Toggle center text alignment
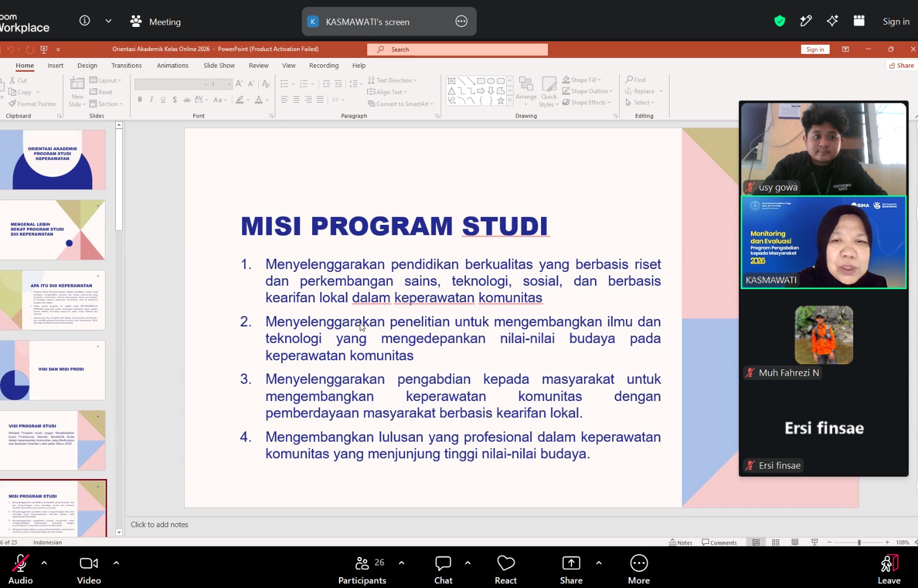This screenshot has width=918, height=588. pyautogui.click(x=297, y=99)
